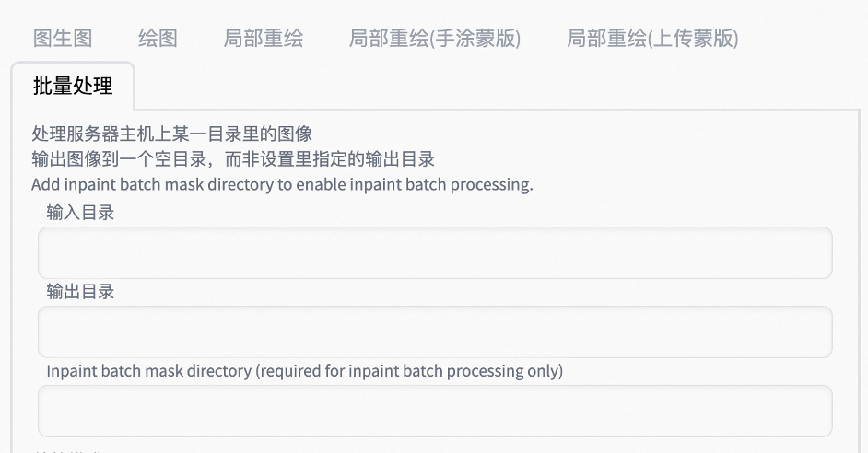Switch to the hand-painted mask inpaint tab
Image resolution: width=868 pixels, height=453 pixels.
[434, 39]
